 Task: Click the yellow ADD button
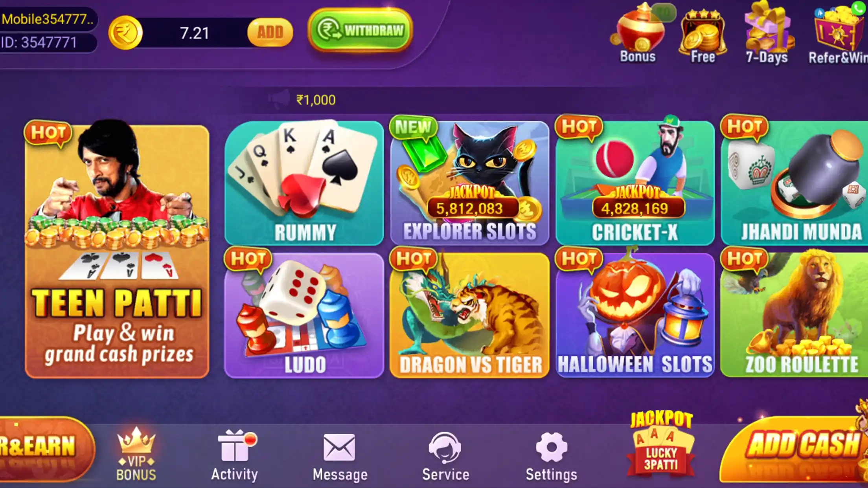[270, 32]
